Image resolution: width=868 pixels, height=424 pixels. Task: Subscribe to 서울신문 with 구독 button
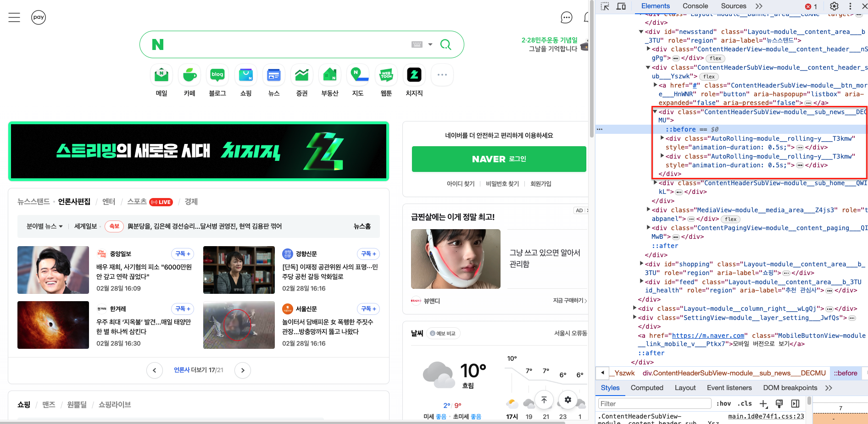[368, 308]
